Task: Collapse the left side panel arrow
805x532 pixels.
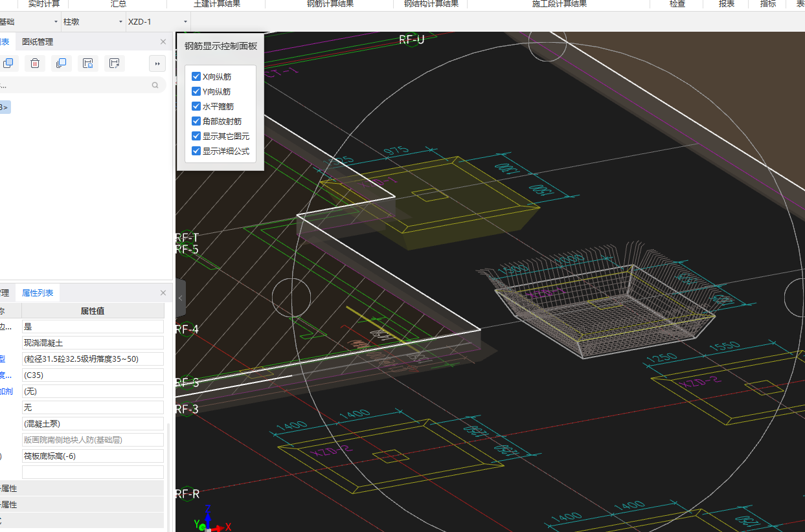Action: (x=181, y=297)
